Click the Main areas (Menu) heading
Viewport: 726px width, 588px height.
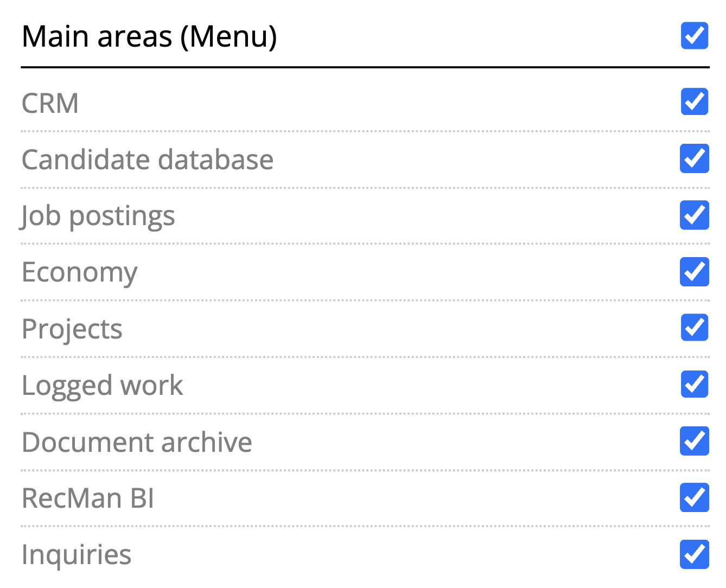(x=149, y=37)
